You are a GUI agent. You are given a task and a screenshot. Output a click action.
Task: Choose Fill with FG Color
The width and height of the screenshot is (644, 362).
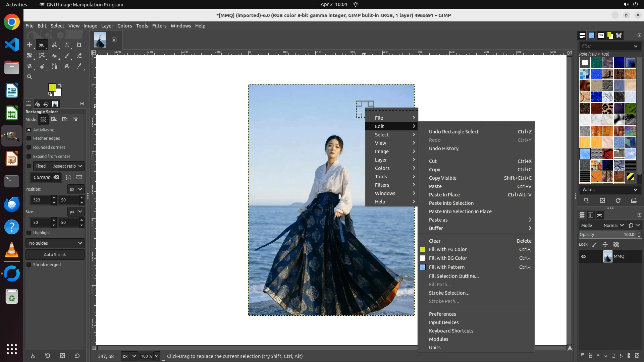pyautogui.click(x=448, y=249)
